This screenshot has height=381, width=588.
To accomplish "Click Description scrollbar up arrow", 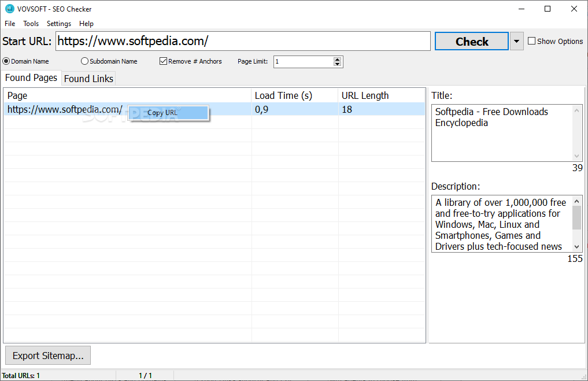I will (577, 201).
